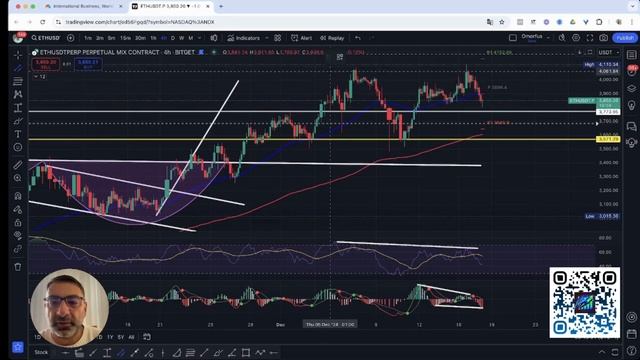Select the zoom in tool
640x360 pixels.
tap(18, 178)
